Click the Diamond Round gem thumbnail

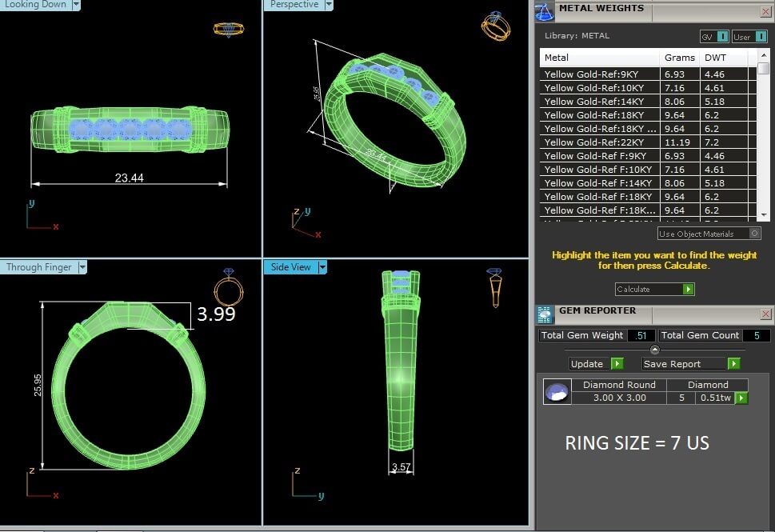[x=557, y=391]
